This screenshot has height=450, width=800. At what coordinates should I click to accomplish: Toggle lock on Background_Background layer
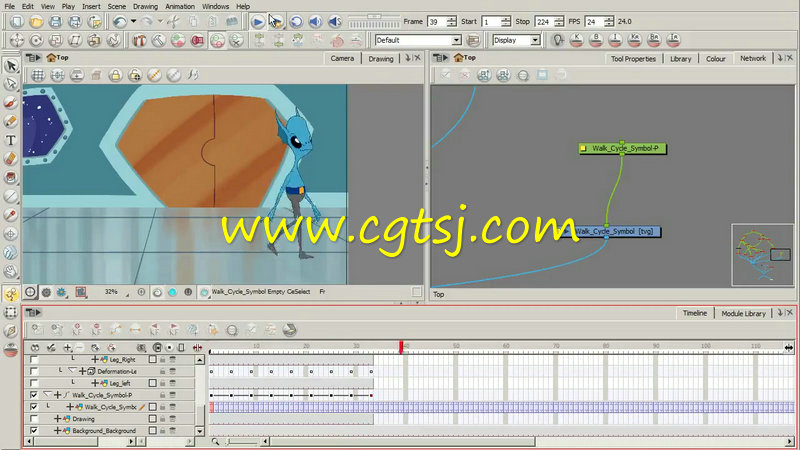tap(163, 431)
